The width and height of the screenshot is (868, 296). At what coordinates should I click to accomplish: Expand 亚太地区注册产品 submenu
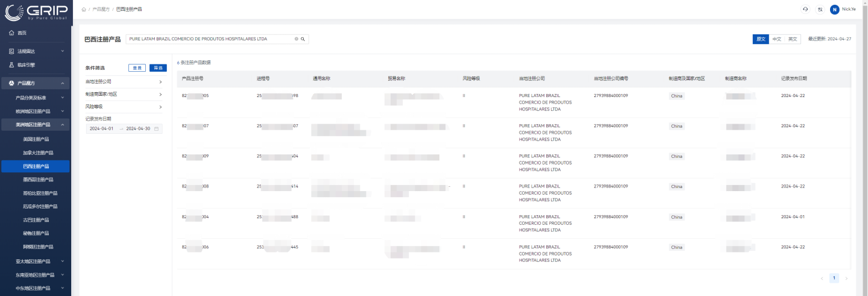(63, 261)
